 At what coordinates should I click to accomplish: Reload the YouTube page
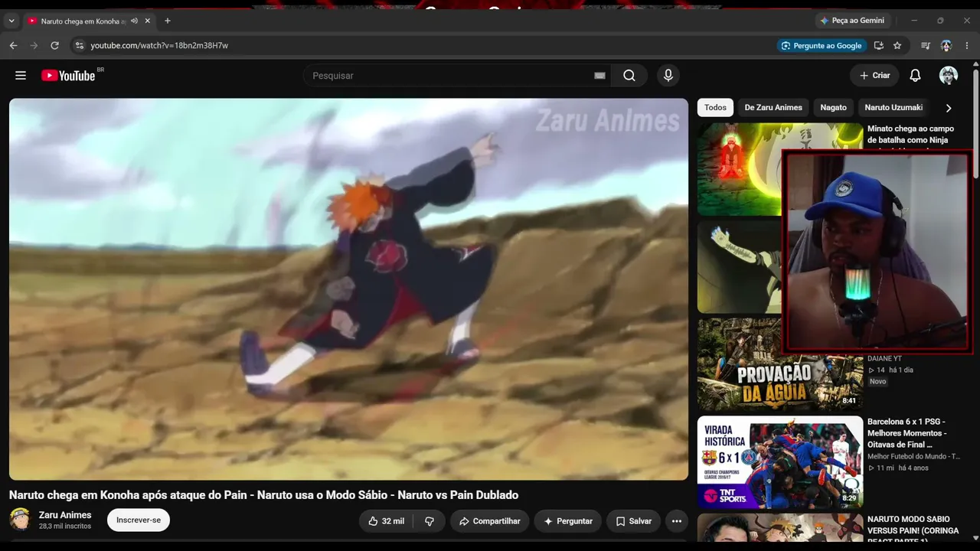[54, 45]
